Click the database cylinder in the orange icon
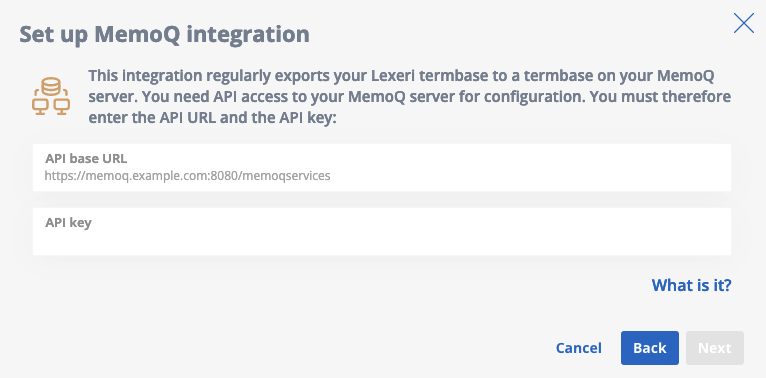The width and height of the screenshot is (766, 378). pos(51,86)
